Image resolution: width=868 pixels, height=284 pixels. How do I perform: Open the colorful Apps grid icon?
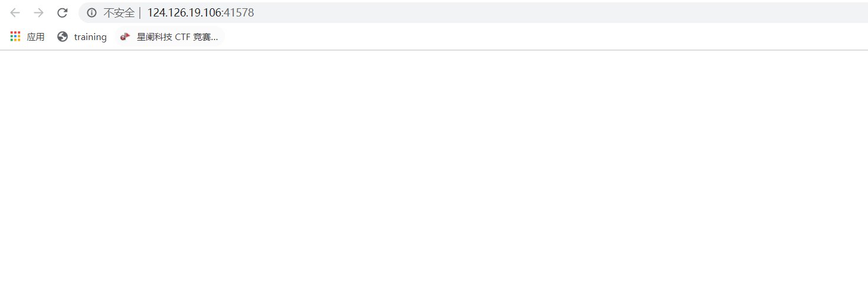[x=15, y=36]
